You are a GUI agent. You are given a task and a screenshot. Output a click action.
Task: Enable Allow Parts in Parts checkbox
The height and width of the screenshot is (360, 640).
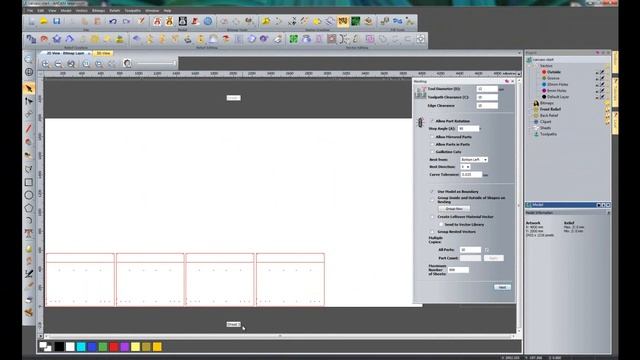point(432,144)
